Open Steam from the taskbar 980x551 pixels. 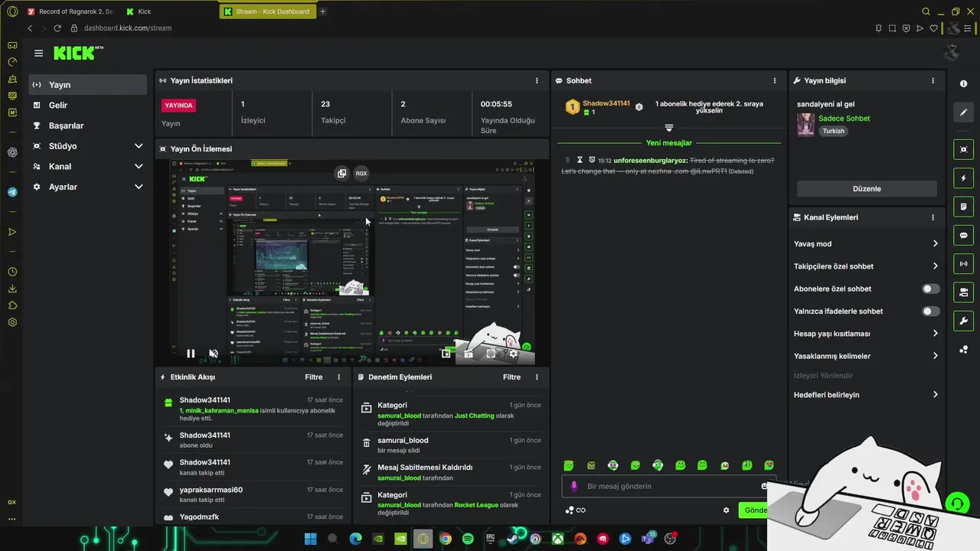click(513, 539)
